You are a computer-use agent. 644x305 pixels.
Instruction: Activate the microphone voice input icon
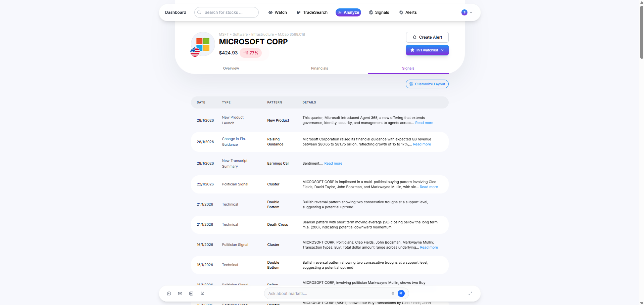[x=393, y=294]
